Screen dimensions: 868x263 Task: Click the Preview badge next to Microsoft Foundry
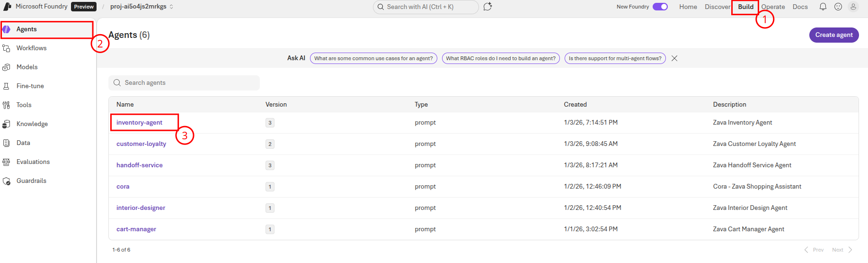pos(84,7)
